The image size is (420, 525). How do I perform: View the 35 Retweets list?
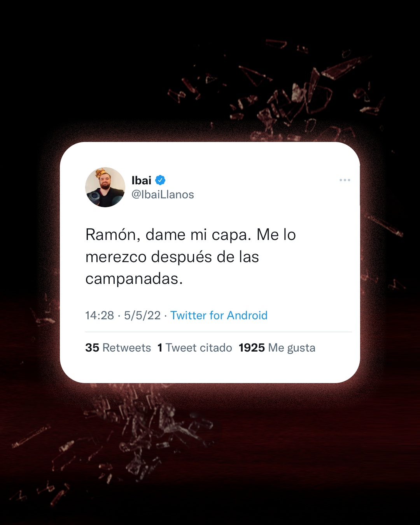pos(118,348)
